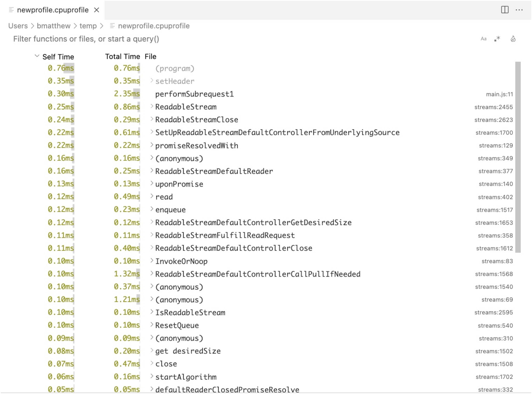The height and width of the screenshot is (394, 532).
Task: Open main.js:11 source link
Action: coord(499,94)
